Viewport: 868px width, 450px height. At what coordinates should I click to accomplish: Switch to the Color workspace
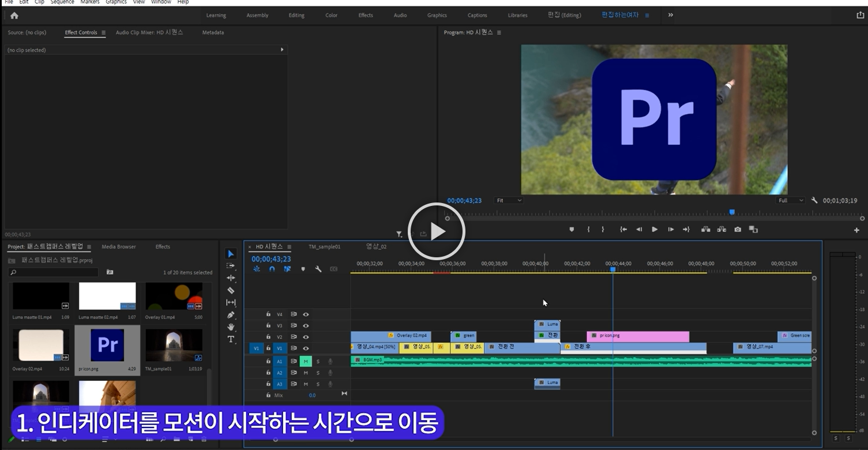pos(332,16)
